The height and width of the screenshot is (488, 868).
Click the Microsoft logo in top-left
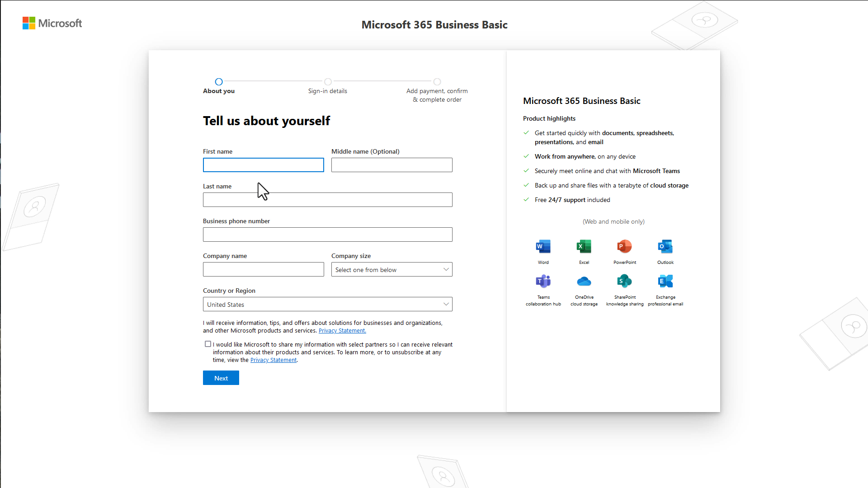point(53,23)
